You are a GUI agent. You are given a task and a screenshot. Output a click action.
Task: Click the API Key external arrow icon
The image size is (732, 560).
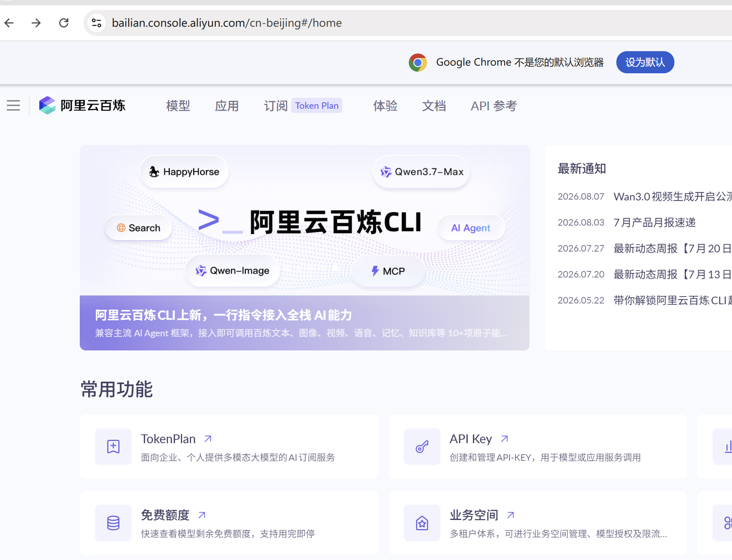coord(504,439)
